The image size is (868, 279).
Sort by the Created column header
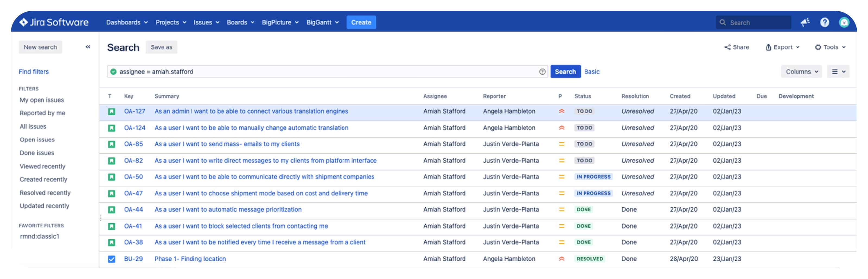(x=680, y=96)
